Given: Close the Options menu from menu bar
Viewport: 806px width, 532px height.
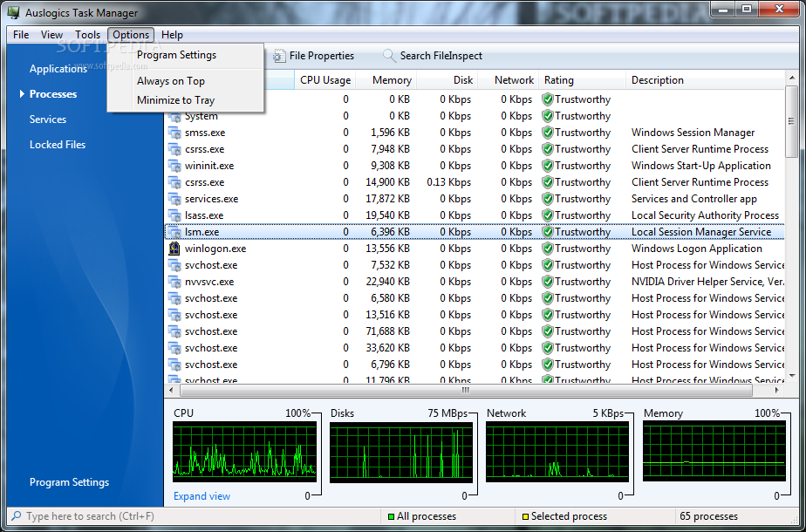Looking at the screenshot, I should (131, 35).
